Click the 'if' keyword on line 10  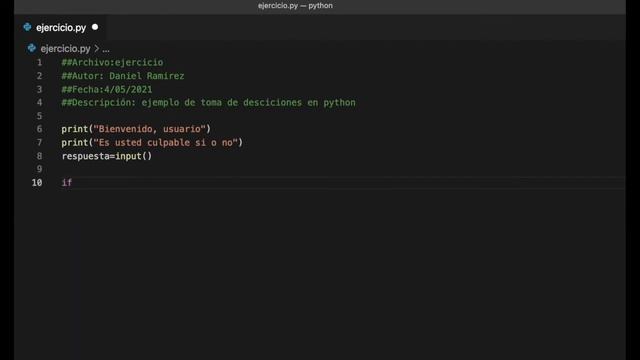coord(67,182)
